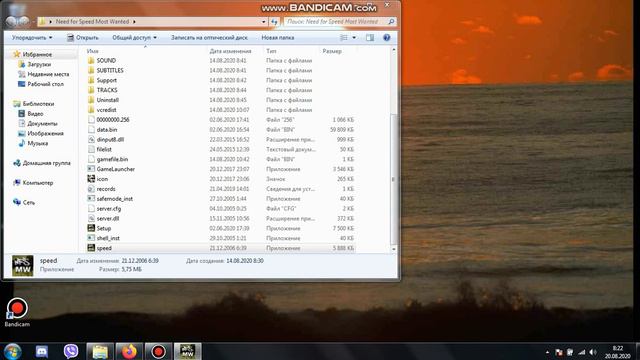Open Viber from taskbar

(x=71, y=351)
